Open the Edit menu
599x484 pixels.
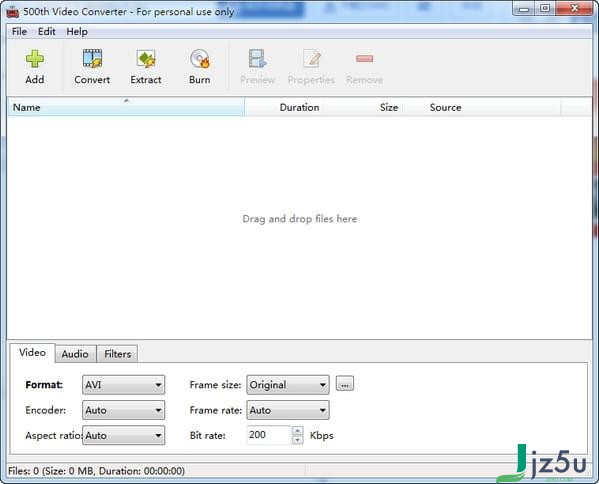pyautogui.click(x=47, y=32)
